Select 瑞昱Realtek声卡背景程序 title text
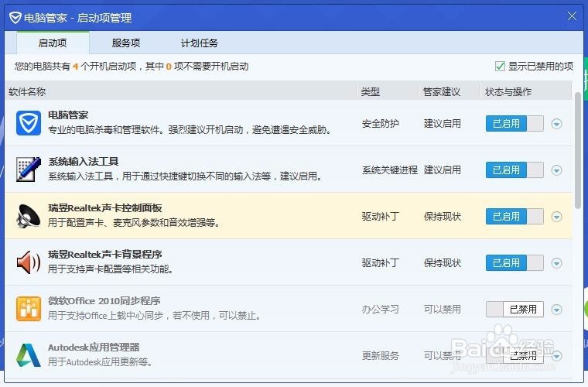588x387 pixels. [105, 255]
